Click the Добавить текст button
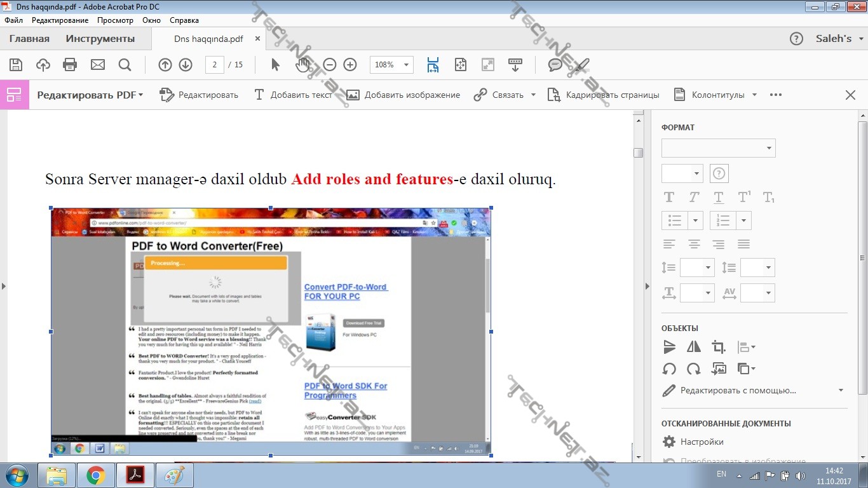This screenshot has height=488, width=868. [x=293, y=95]
